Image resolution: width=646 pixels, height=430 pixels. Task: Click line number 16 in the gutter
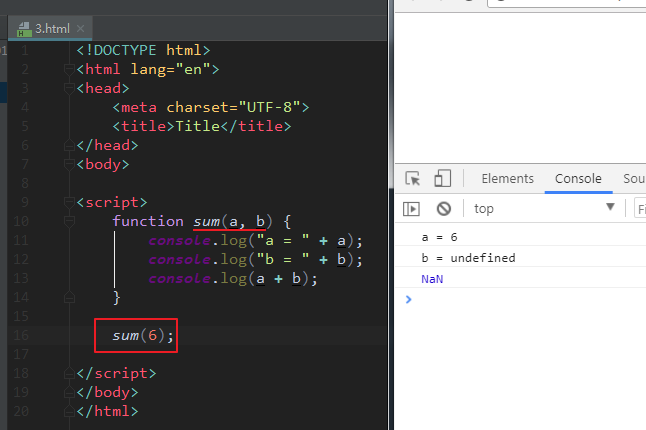[x=21, y=335]
